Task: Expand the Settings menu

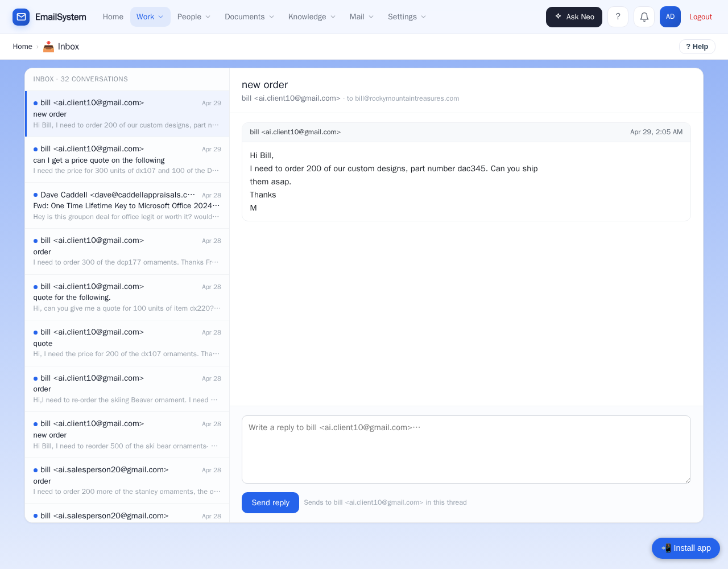Action: pyautogui.click(x=407, y=17)
